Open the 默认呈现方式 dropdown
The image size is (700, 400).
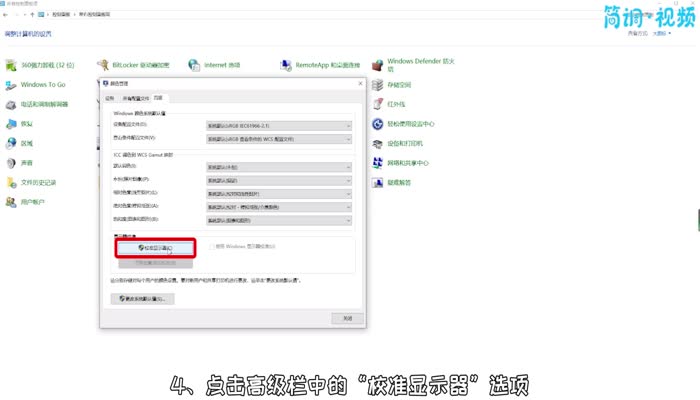(278, 166)
